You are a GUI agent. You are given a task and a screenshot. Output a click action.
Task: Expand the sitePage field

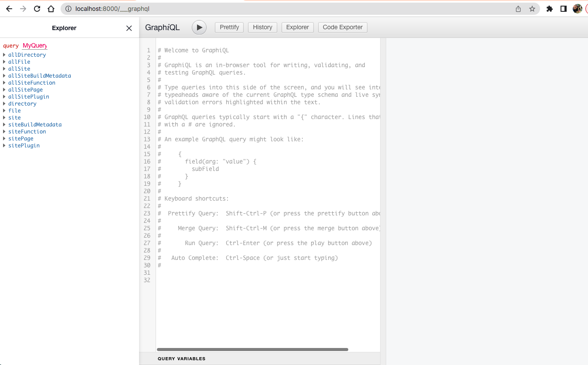20,139
